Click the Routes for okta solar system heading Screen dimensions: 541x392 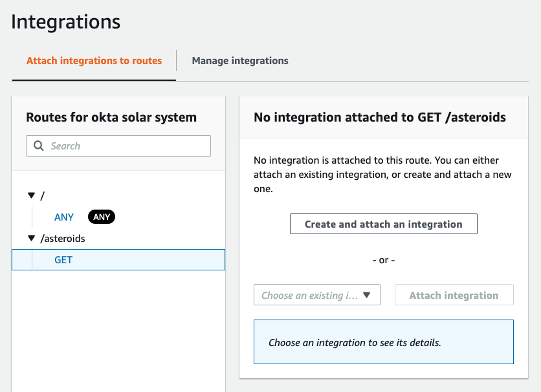point(111,117)
